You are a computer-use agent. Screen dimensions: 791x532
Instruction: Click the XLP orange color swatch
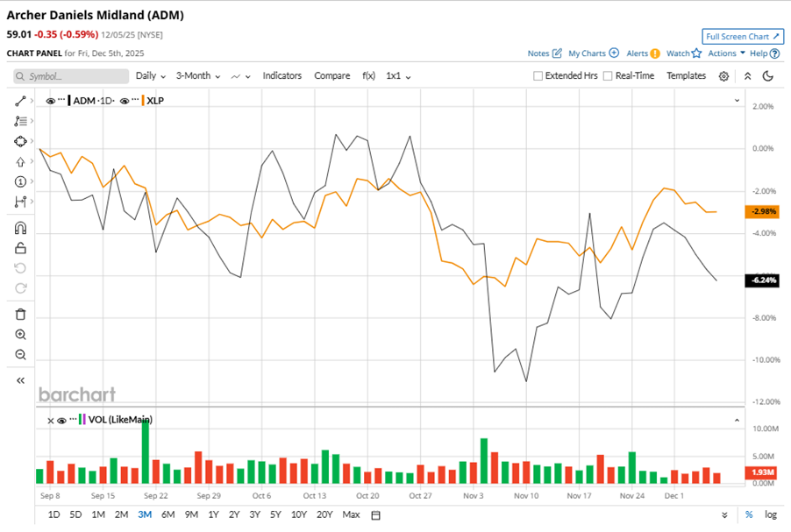[143, 100]
